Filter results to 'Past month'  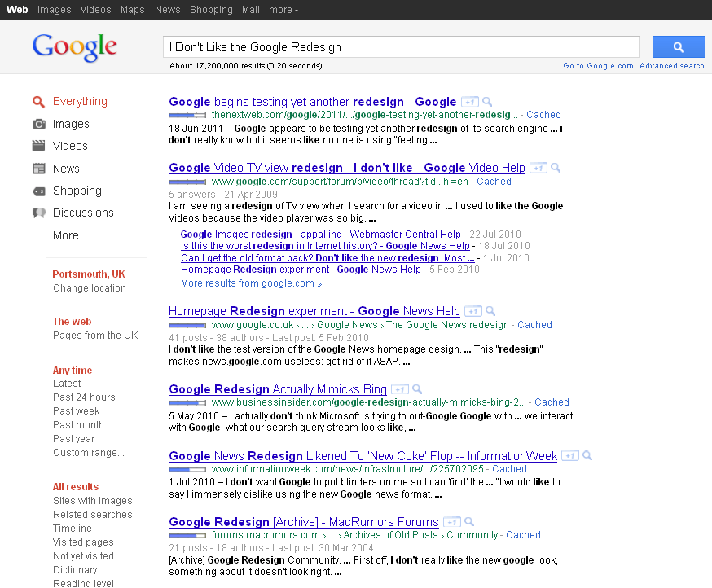(78, 425)
